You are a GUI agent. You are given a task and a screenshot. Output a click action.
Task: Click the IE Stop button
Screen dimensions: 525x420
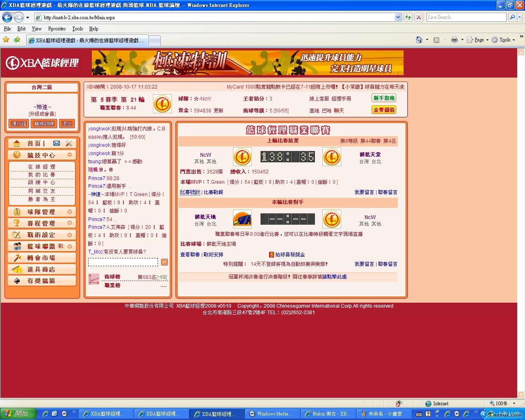419,17
